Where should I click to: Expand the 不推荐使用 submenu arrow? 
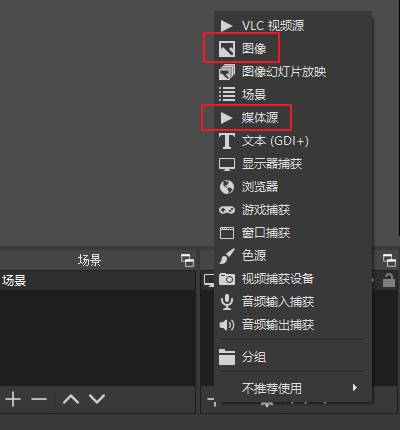355,387
